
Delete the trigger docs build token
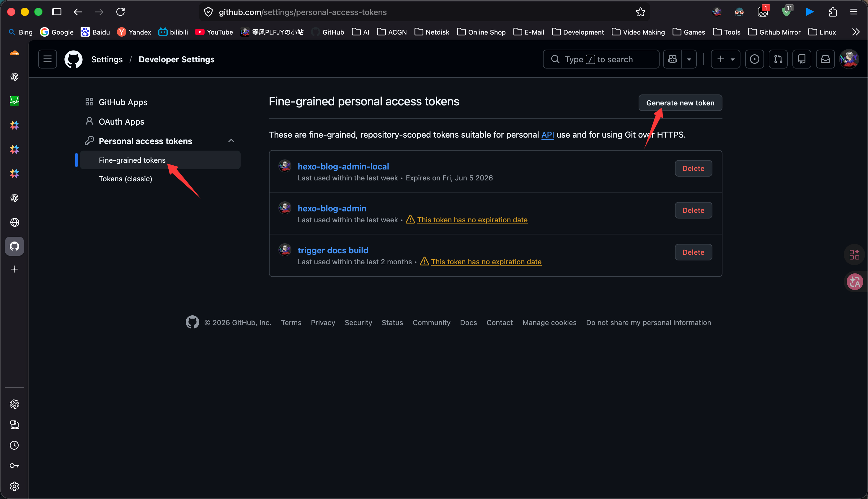[x=693, y=252]
